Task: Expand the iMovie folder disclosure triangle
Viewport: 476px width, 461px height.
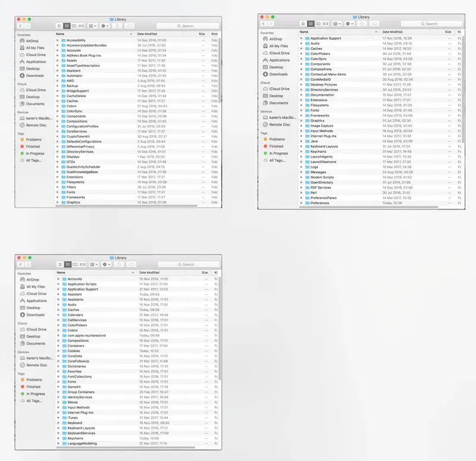Action: [x=58, y=402]
